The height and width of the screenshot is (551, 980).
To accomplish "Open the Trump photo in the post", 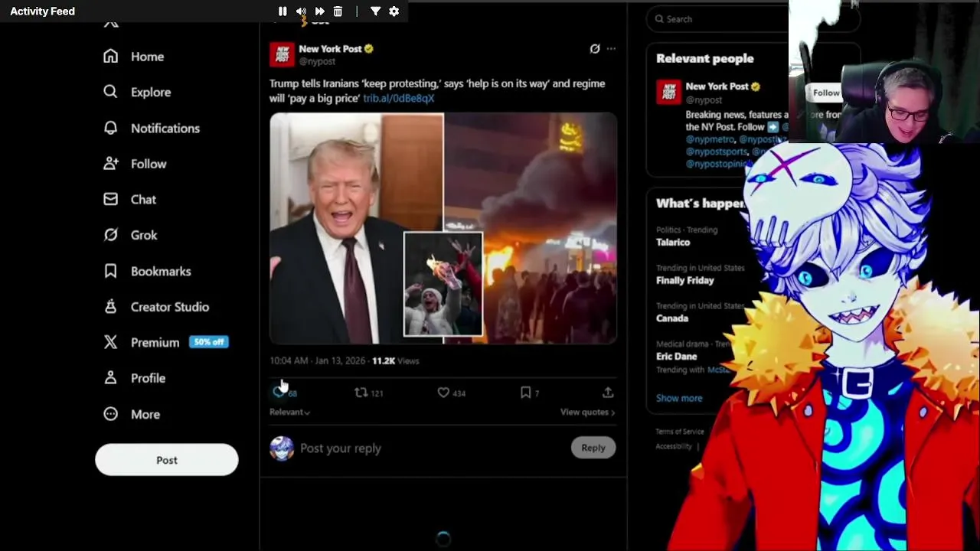I will (x=356, y=228).
